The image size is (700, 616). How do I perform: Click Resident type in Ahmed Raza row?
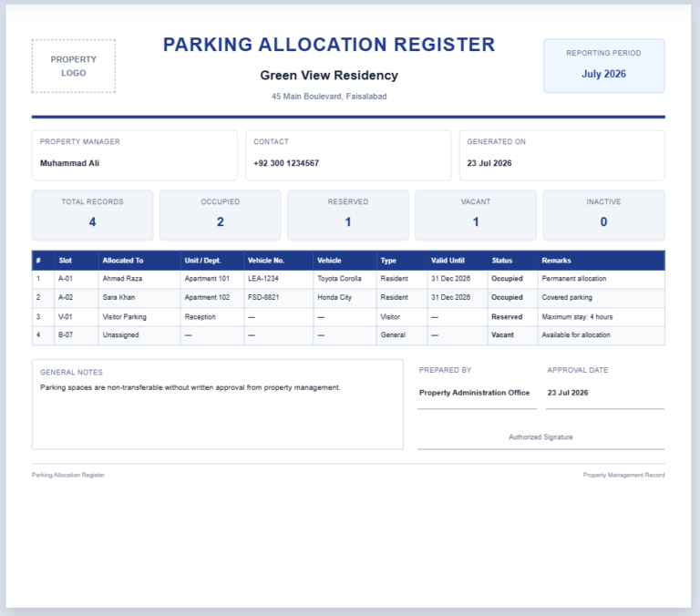point(394,279)
